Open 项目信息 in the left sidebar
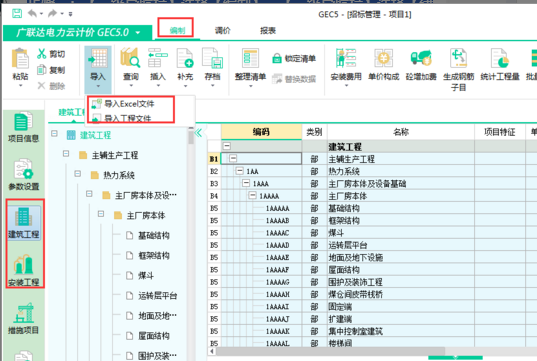The height and width of the screenshot is (361, 537). tap(23, 128)
